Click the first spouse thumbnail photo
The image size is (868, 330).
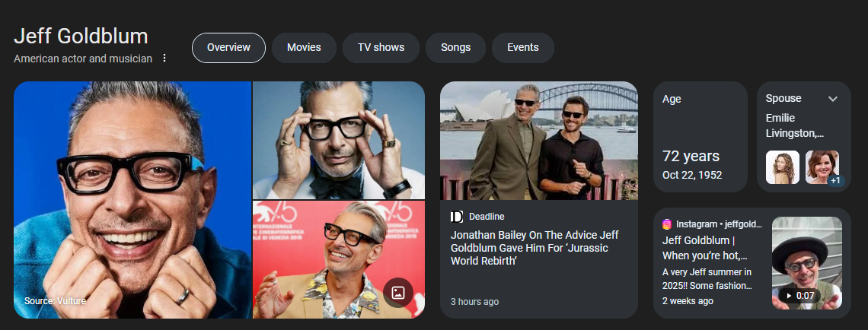[x=782, y=167]
